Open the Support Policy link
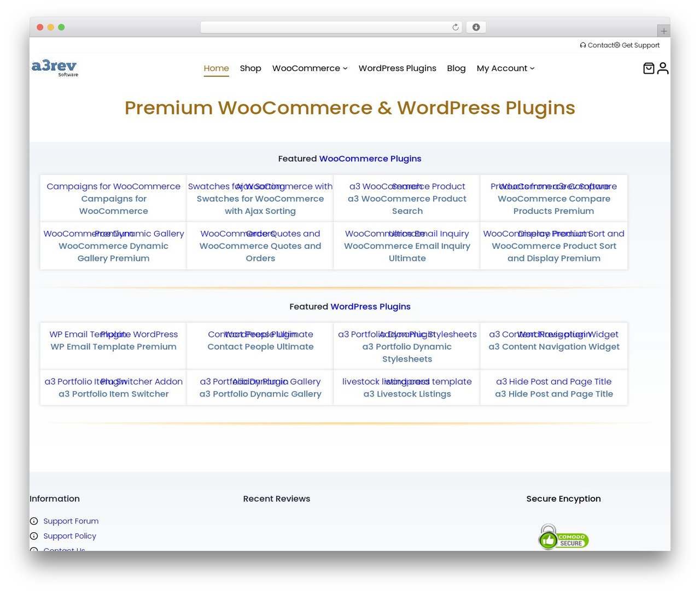The width and height of the screenshot is (700, 593). (x=69, y=536)
